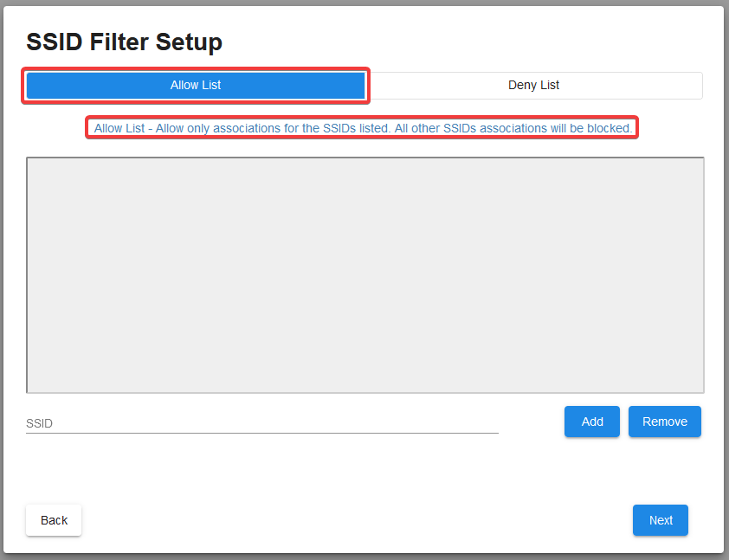Return to the prior setup page

(54, 520)
